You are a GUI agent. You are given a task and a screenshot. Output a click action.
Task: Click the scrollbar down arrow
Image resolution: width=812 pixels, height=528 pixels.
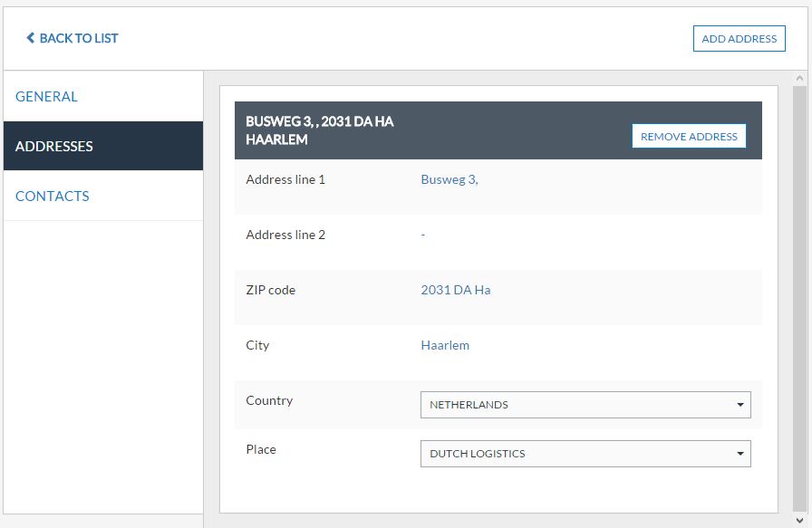[x=800, y=520]
